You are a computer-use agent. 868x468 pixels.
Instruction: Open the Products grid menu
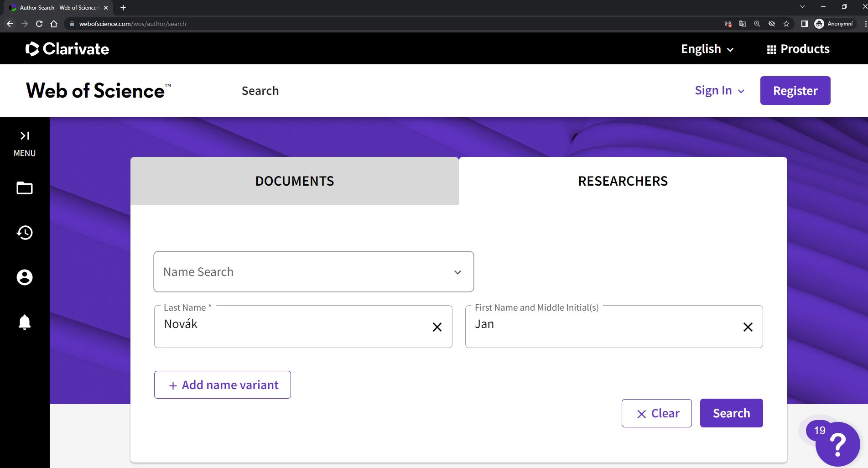tap(798, 49)
